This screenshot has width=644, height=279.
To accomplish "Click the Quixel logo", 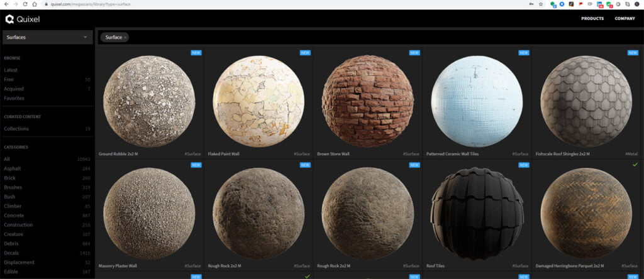I will pyautogui.click(x=23, y=19).
